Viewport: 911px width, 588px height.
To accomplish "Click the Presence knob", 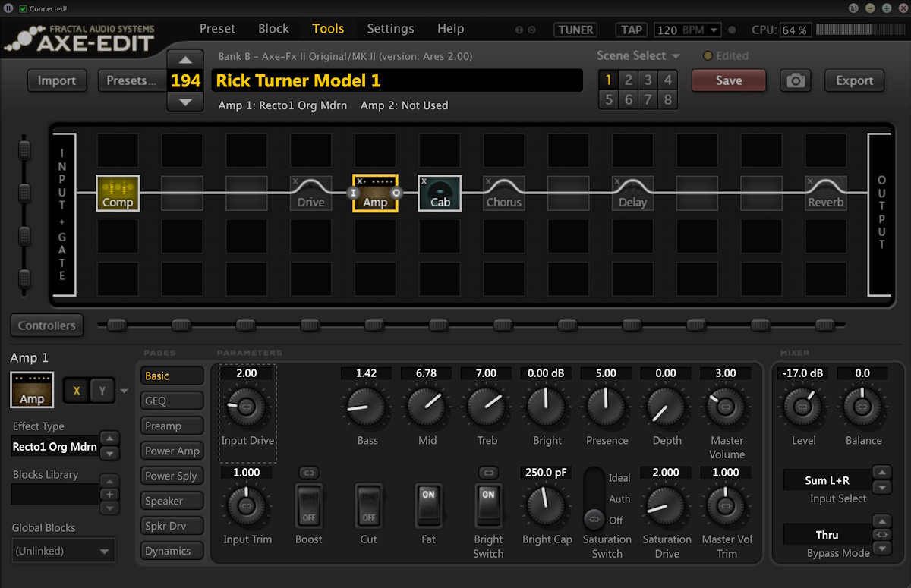I will 607,407.
